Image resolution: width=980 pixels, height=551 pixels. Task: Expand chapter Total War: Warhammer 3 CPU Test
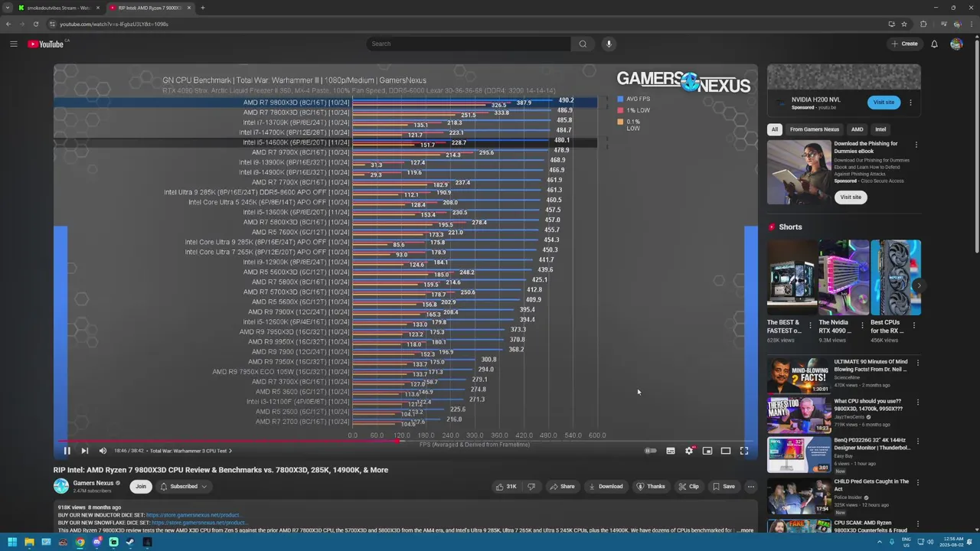point(191,451)
